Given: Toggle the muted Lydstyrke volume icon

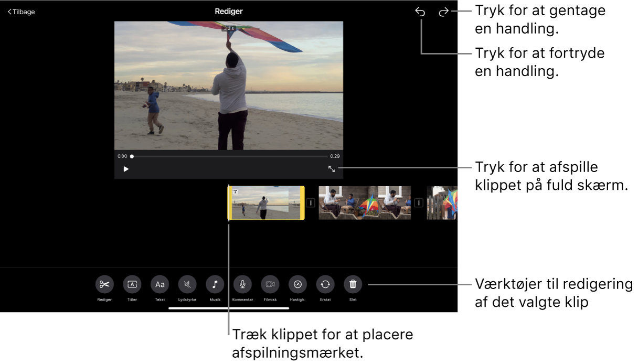Looking at the screenshot, I should 187,284.
